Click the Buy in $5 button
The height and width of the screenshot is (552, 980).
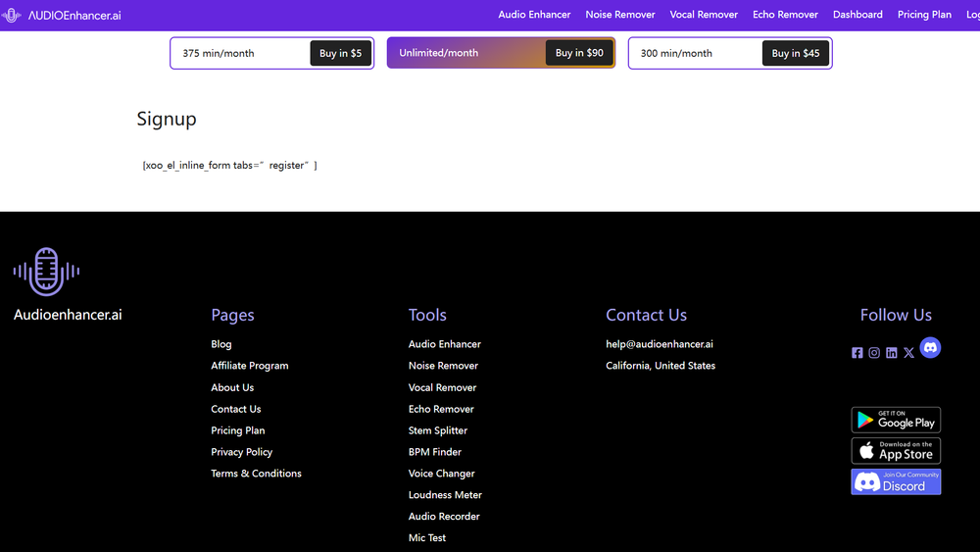(x=340, y=53)
